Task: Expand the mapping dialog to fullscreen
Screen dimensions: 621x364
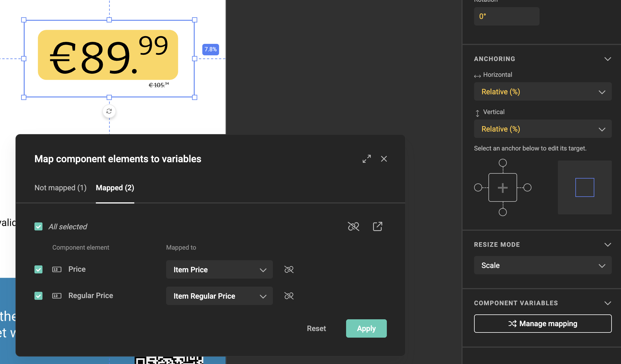Action: (366, 159)
